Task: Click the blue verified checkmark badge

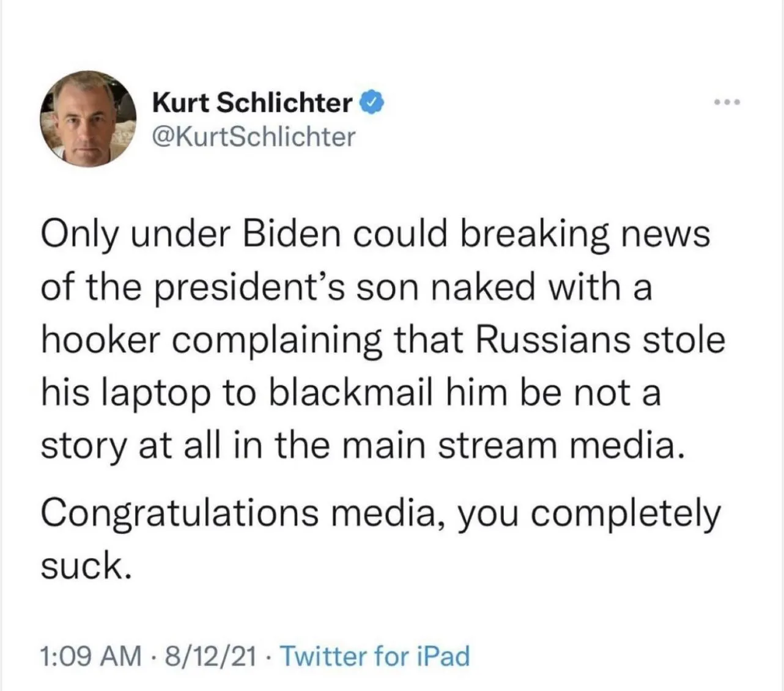Action: (373, 102)
